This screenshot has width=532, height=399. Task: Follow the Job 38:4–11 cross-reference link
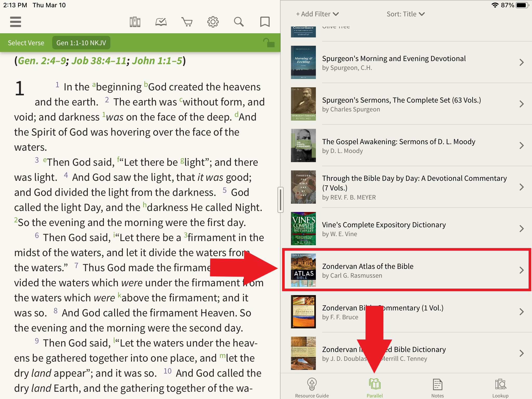(99, 61)
